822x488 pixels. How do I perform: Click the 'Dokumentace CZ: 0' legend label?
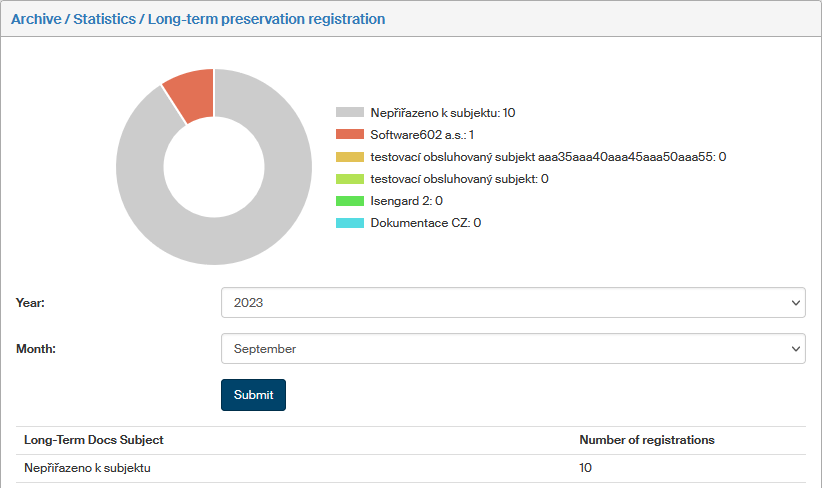point(425,223)
